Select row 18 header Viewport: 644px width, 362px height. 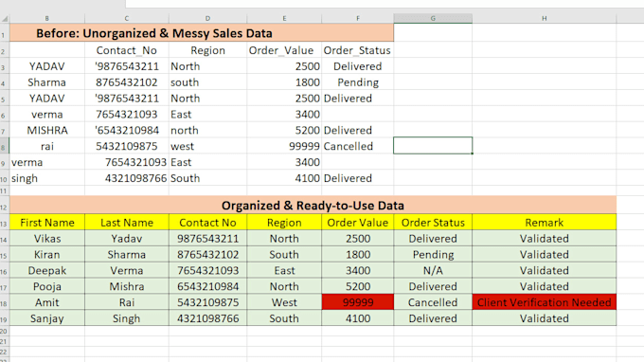click(5, 303)
